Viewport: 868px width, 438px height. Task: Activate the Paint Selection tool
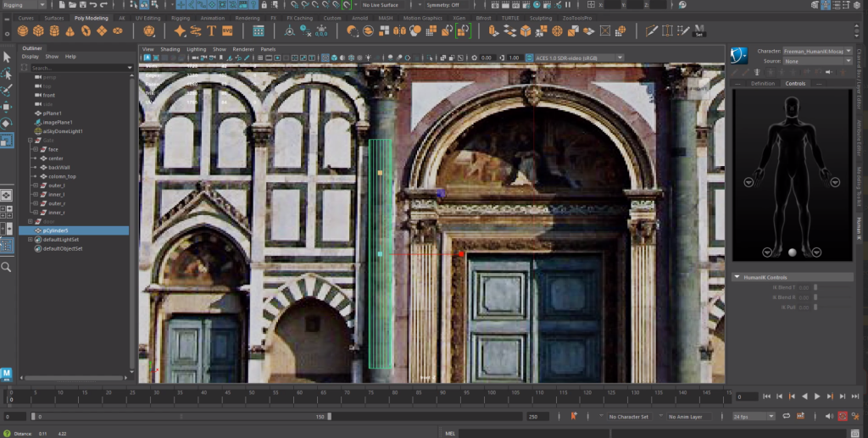click(x=7, y=90)
